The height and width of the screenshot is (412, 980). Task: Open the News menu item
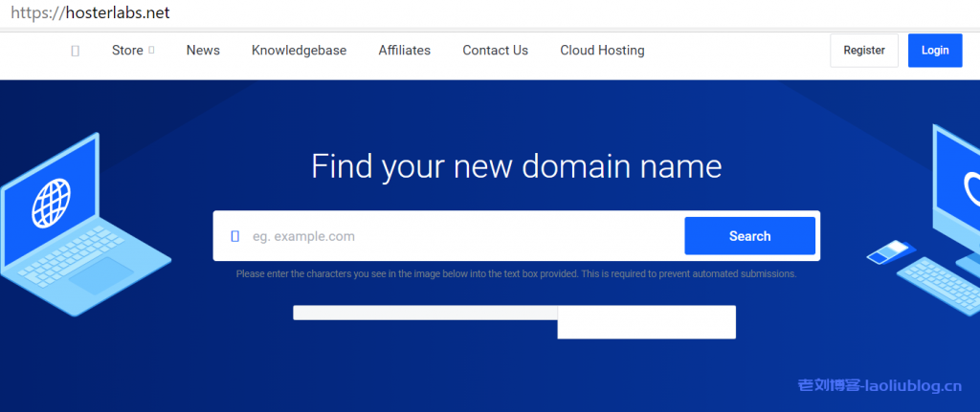coord(203,51)
